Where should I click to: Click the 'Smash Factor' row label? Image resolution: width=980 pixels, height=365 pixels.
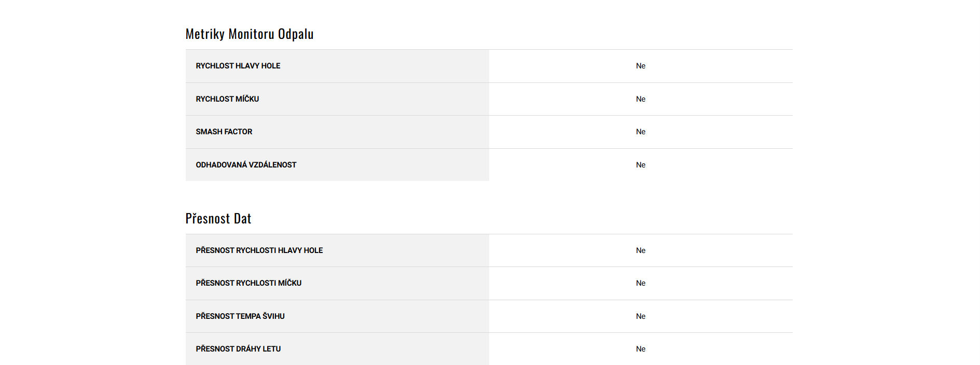(224, 132)
